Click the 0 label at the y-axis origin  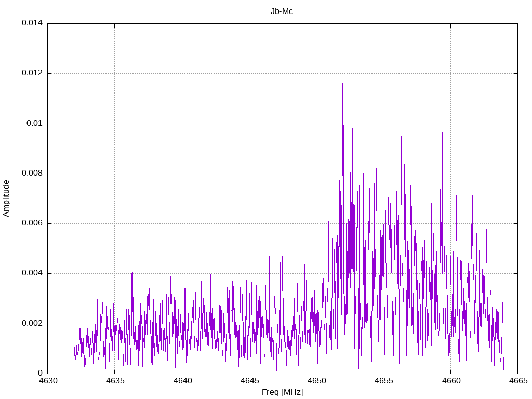coord(39,374)
